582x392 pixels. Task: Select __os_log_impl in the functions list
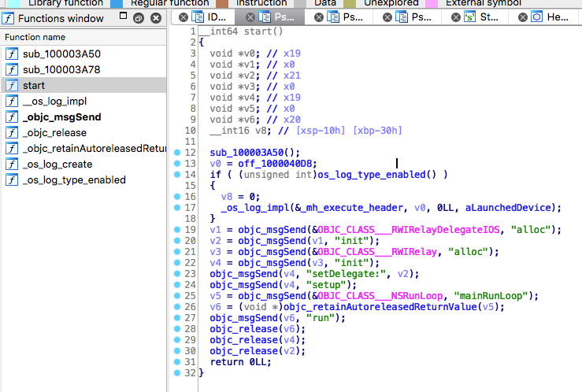(x=54, y=102)
